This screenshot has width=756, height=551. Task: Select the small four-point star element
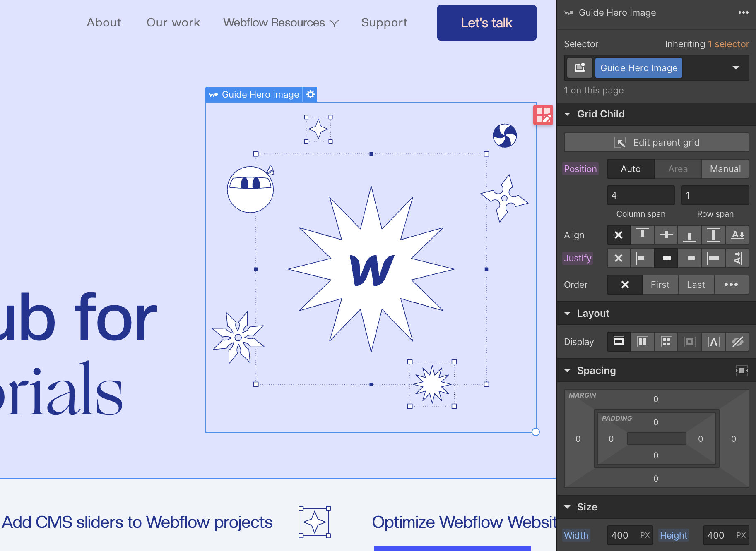(x=318, y=129)
